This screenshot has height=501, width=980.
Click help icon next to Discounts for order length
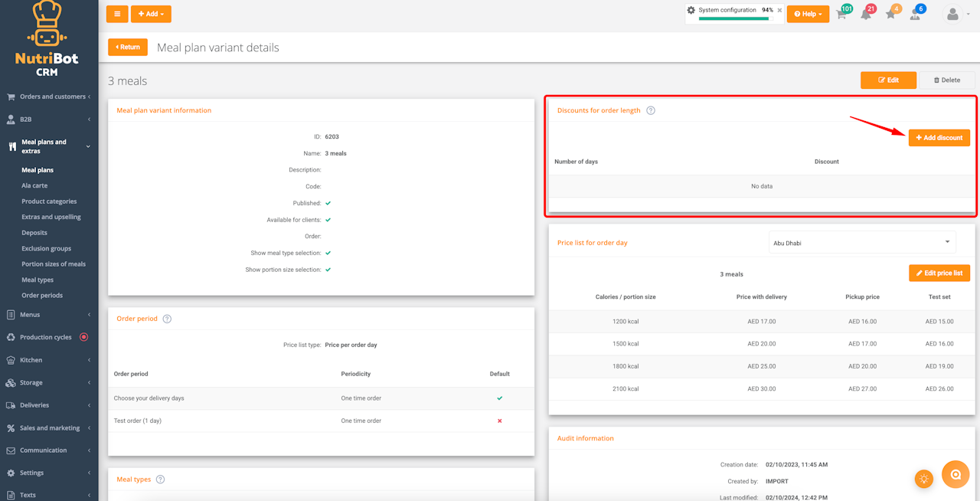[651, 110]
